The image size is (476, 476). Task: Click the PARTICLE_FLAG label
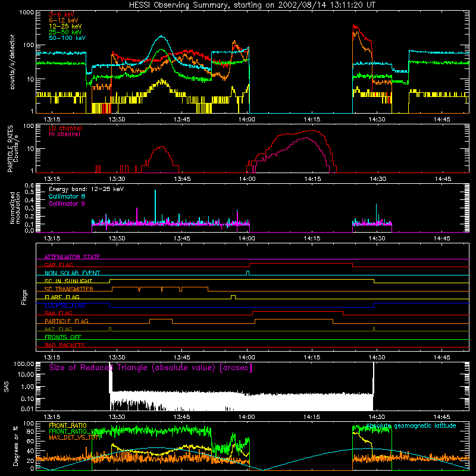[67, 321]
